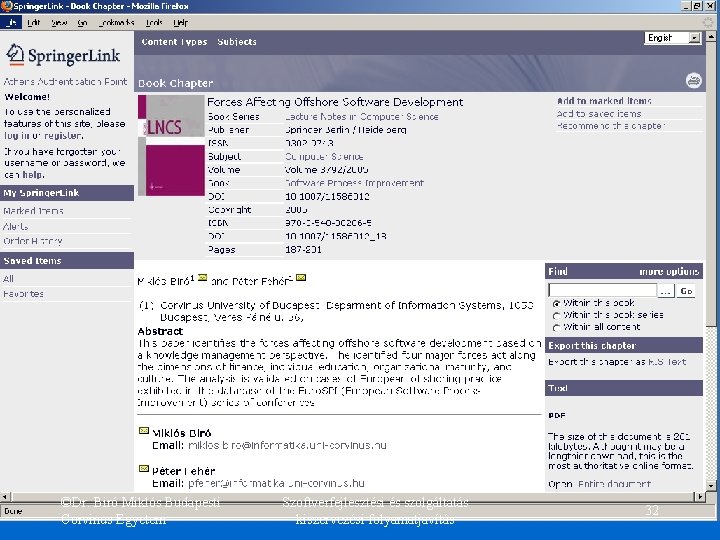Open 'Marked Items' in My SpringerLink

pos(33,211)
